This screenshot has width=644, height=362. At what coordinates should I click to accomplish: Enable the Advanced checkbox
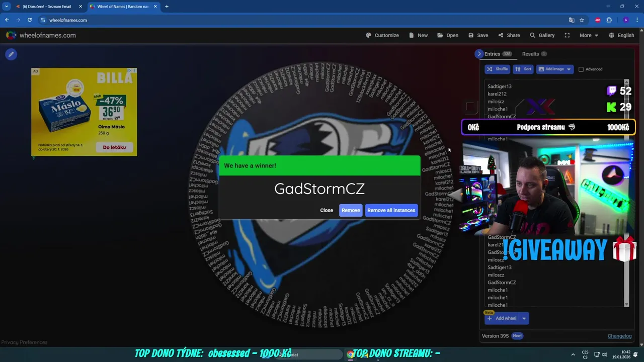point(581,69)
